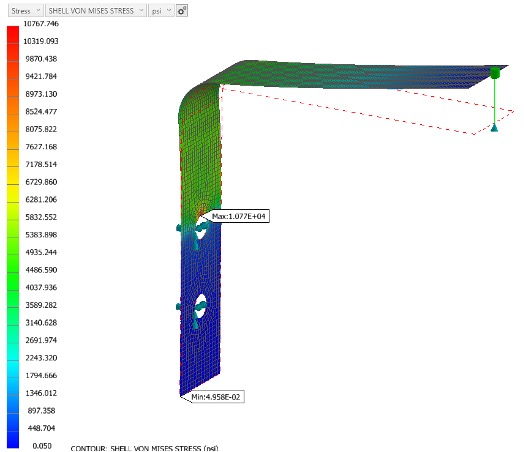Screen dimensions: 524x452
Task: Click the red top of color legend
Action: pyautogui.click(x=13, y=33)
